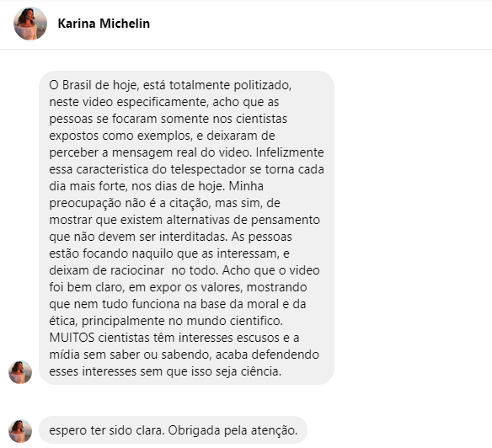Select the 'espero ter sido clara' message bubble
The width and height of the screenshot is (492, 448).
coord(174,430)
